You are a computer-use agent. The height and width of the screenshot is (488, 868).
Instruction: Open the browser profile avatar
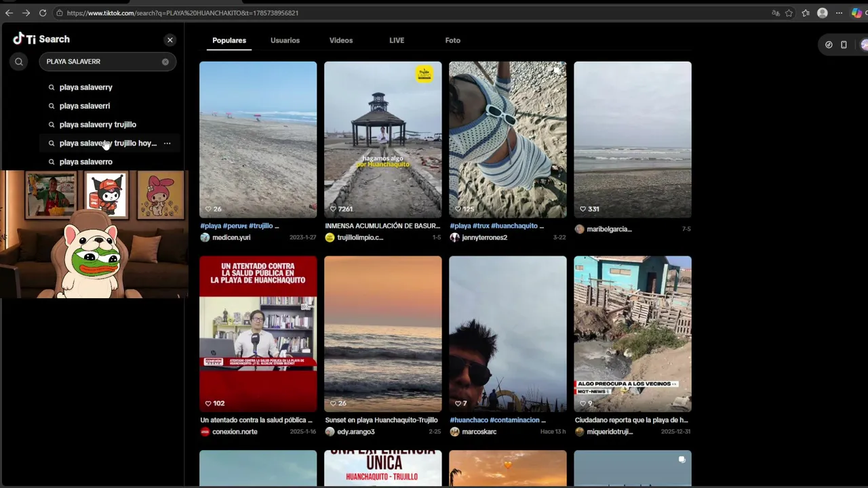tap(823, 13)
